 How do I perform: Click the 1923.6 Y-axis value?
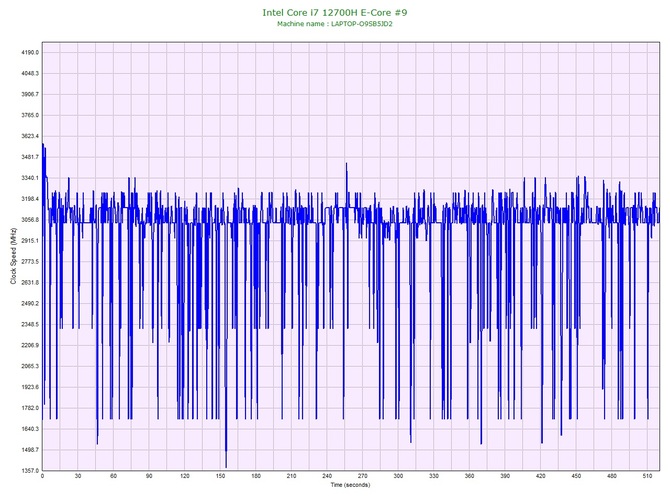[30, 387]
